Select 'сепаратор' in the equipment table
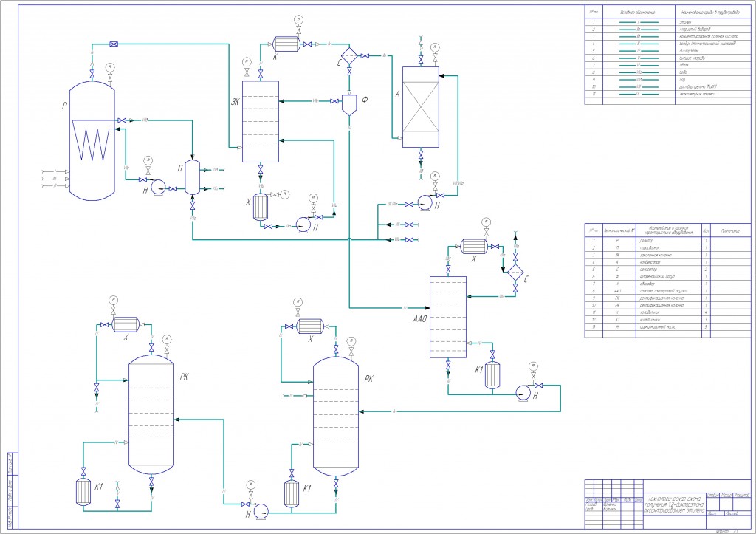This screenshot has width=756, height=534. point(648,269)
